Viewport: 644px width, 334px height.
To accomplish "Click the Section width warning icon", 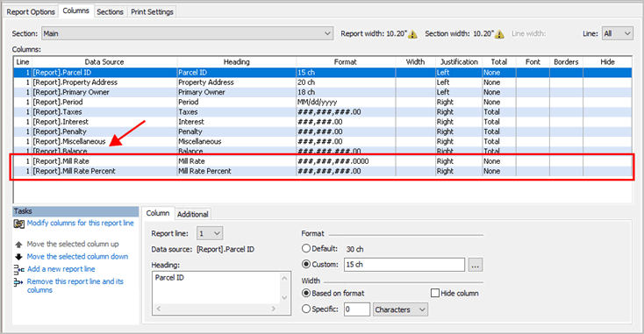I will pos(499,34).
